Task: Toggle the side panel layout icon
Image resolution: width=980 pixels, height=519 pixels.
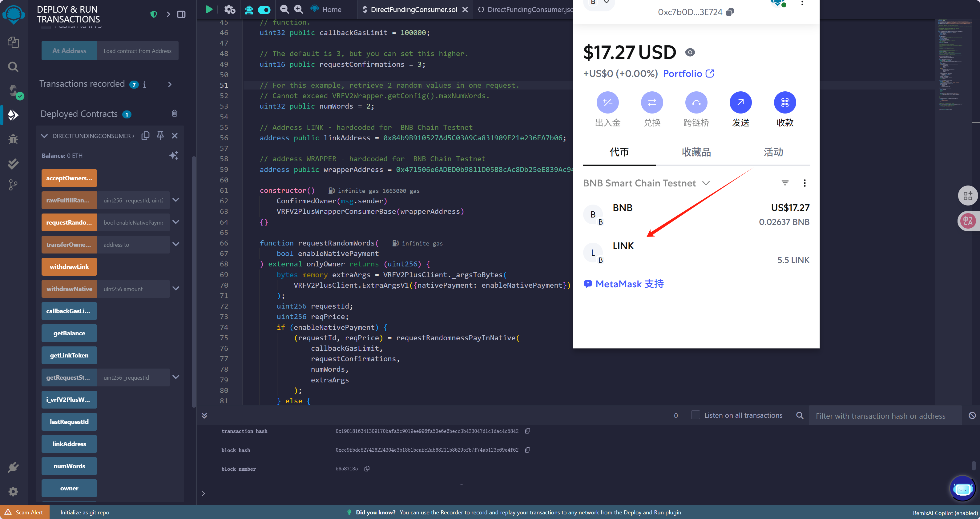Action: (x=181, y=14)
